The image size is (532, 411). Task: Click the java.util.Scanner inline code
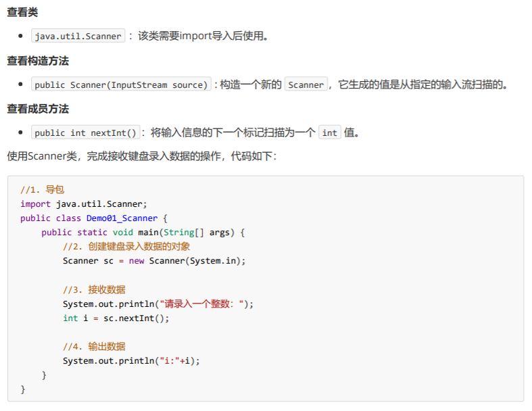point(78,37)
